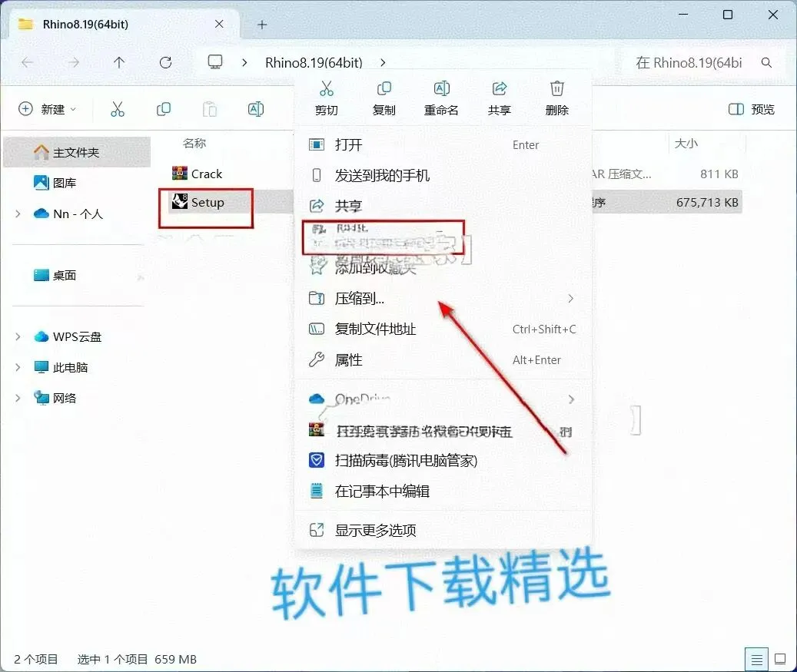Click the toolbar paste icon

[210, 109]
